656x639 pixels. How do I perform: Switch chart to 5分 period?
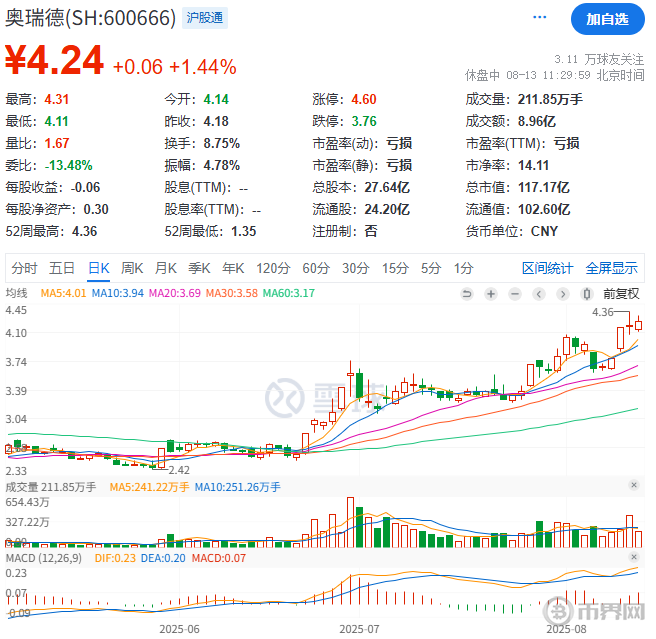430,268
